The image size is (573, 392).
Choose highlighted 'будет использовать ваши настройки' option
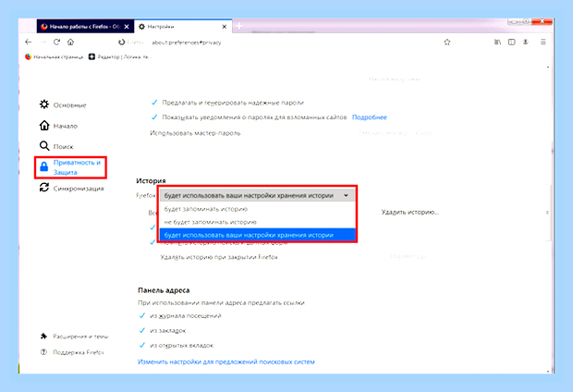(257, 235)
